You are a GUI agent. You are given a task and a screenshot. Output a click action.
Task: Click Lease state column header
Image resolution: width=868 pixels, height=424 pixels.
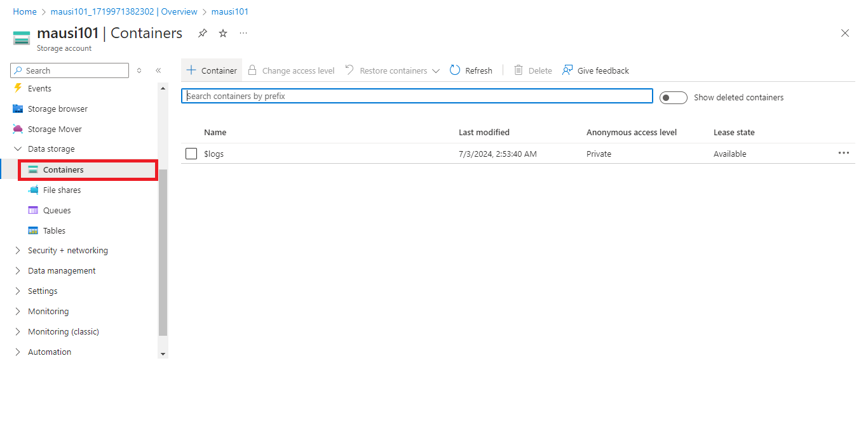[x=734, y=133]
